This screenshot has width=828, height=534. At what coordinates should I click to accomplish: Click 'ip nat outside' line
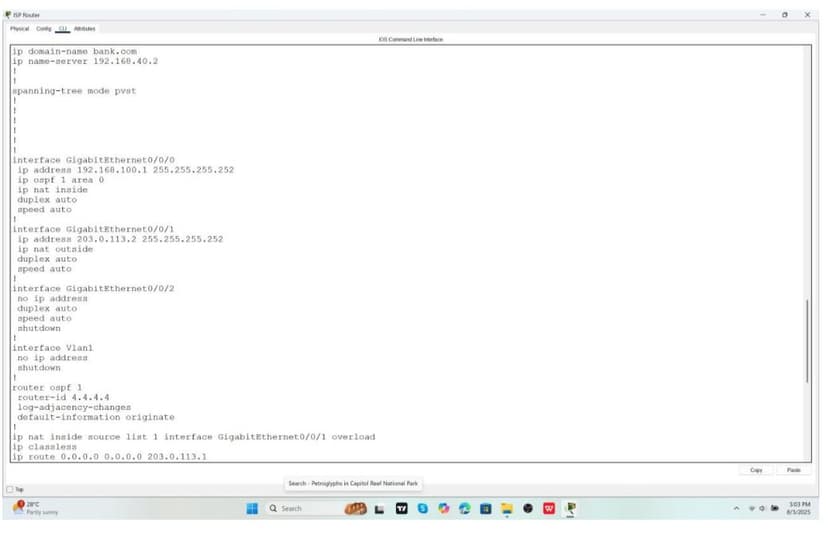55,249
